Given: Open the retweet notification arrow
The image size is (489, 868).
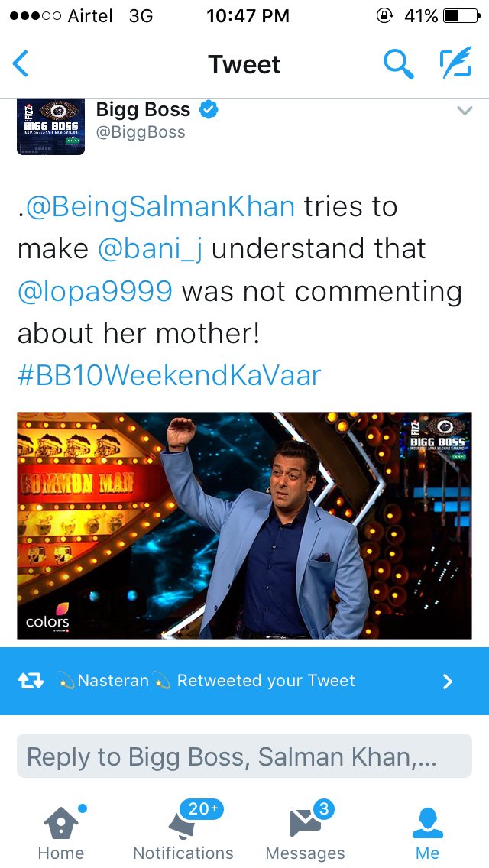Looking at the screenshot, I should 448,681.
